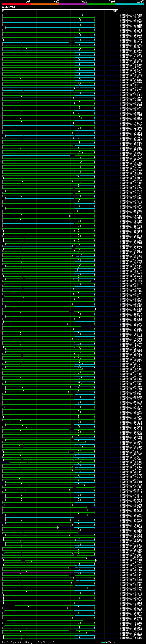The height and width of the screenshot is (644, 146).
Task: Click the UniRef100_A6S4S9 entry
Action: [131, 301]
